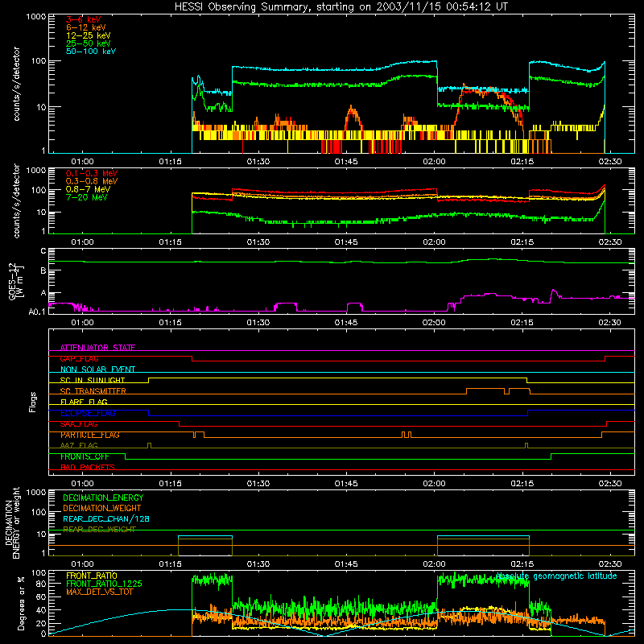Select the 3-6 keV legend label
This screenshot has width=644, height=644.
pyautogui.click(x=83, y=19)
